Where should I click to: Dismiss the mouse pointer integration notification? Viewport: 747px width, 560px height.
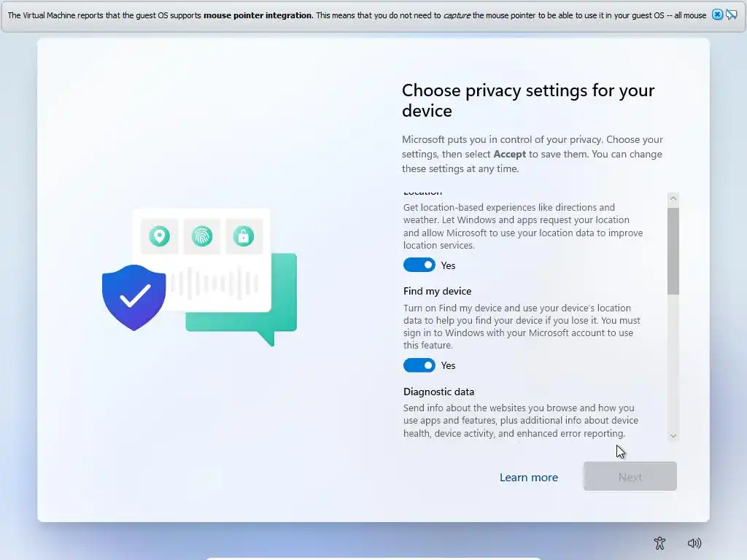(x=717, y=15)
